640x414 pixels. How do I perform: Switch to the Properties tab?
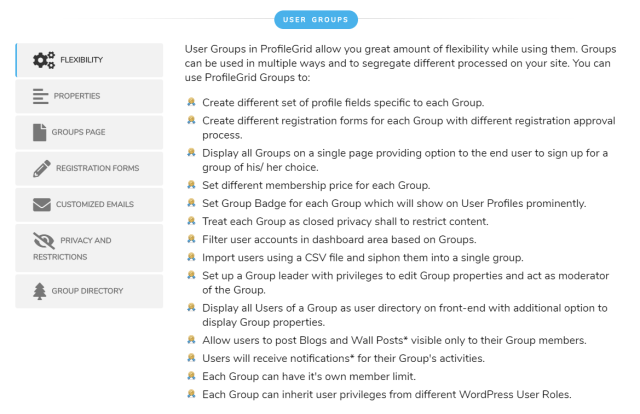click(x=89, y=96)
